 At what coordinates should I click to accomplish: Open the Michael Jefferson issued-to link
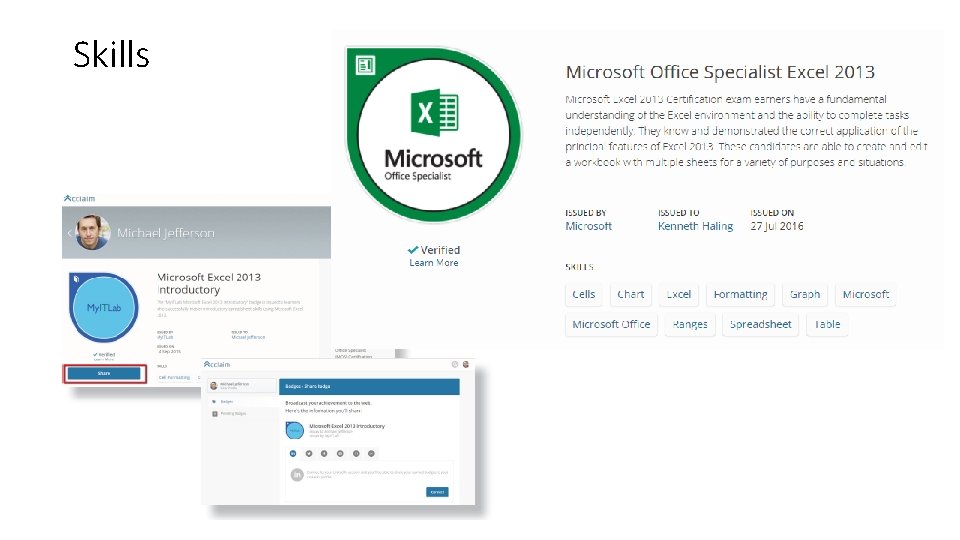click(248, 337)
